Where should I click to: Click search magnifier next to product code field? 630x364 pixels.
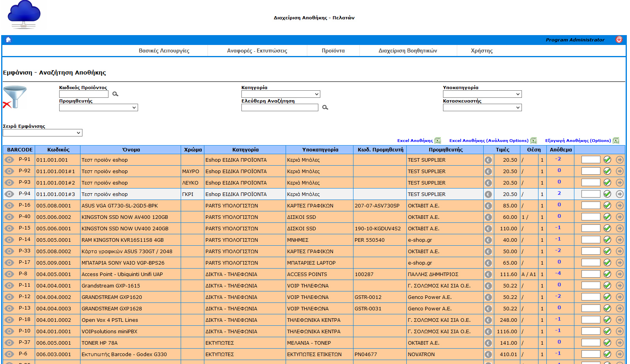pyautogui.click(x=115, y=94)
